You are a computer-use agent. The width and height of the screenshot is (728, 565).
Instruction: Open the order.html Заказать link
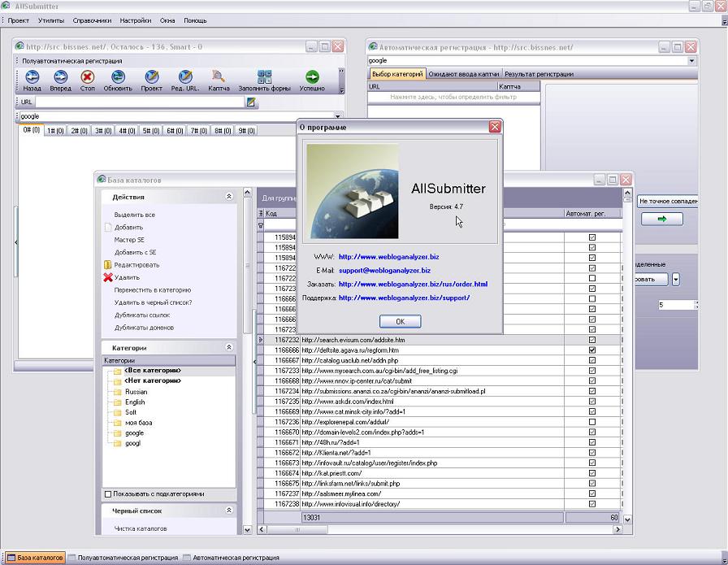click(x=413, y=284)
